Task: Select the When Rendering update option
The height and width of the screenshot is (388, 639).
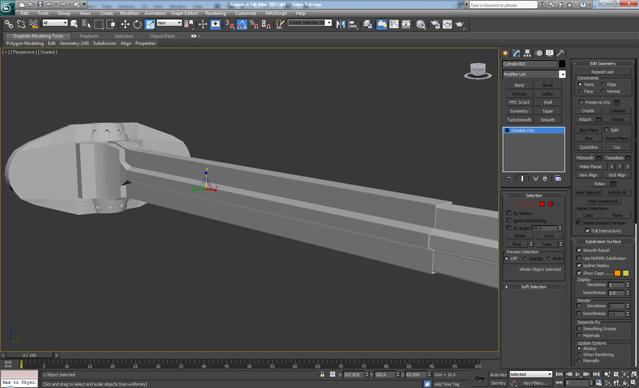Action: 579,355
